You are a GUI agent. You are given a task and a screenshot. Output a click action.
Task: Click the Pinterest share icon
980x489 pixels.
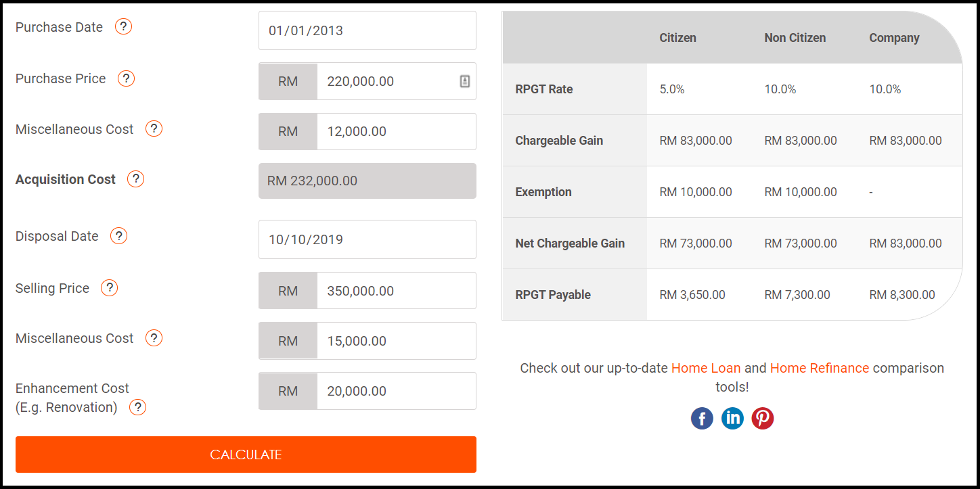[x=763, y=419]
